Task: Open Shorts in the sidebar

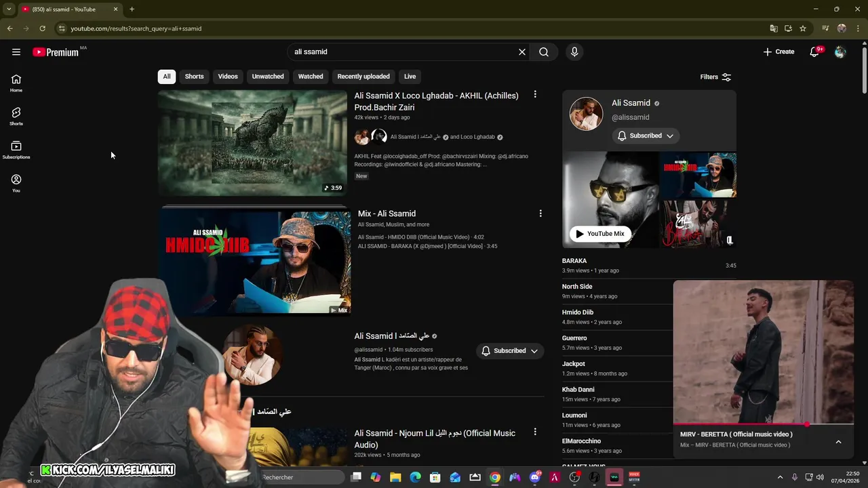Action: coord(16,117)
